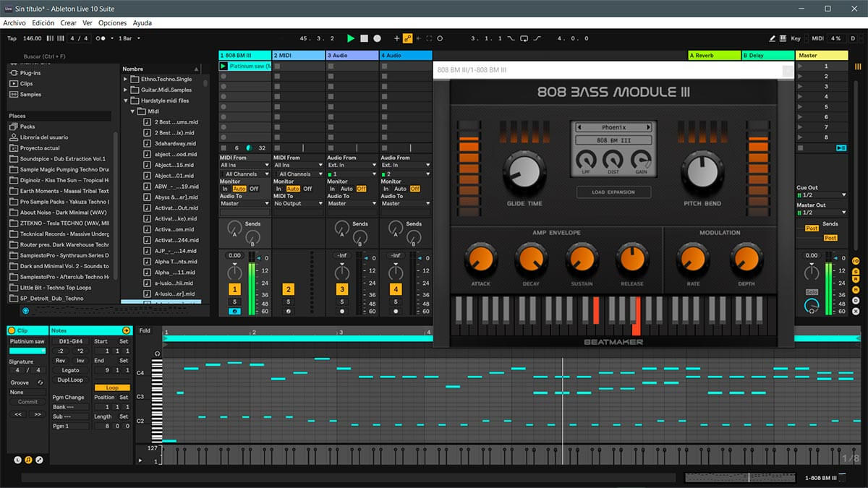Enable Loop in the Notes box

click(112, 388)
